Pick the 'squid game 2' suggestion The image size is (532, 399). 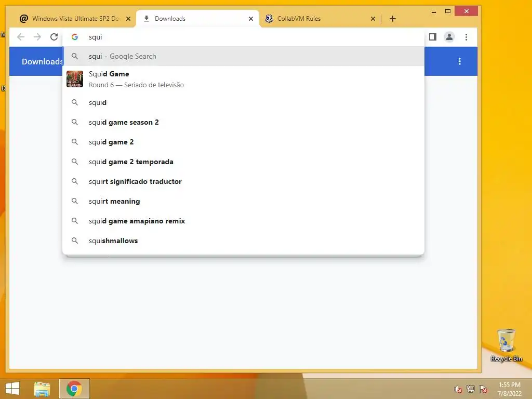tap(243, 142)
